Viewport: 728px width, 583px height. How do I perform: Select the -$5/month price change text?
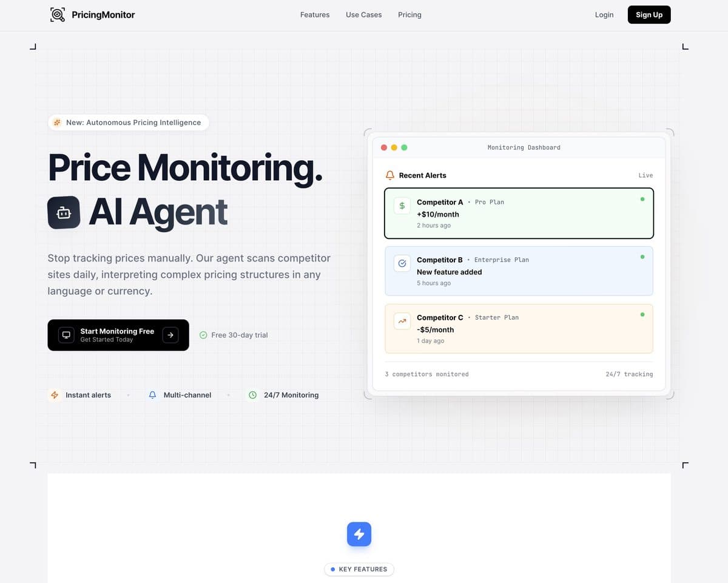pyautogui.click(x=436, y=329)
